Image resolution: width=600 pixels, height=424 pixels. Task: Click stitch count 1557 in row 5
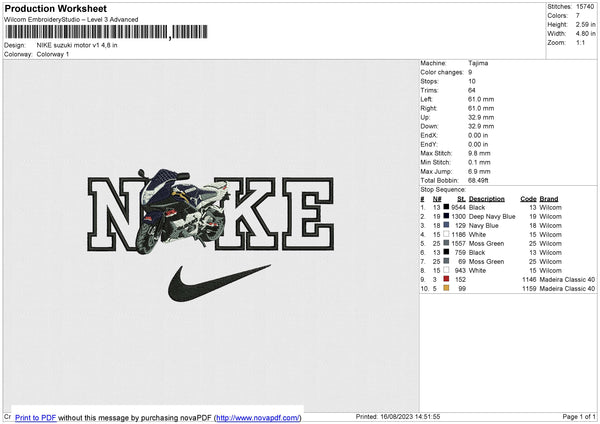click(x=458, y=243)
